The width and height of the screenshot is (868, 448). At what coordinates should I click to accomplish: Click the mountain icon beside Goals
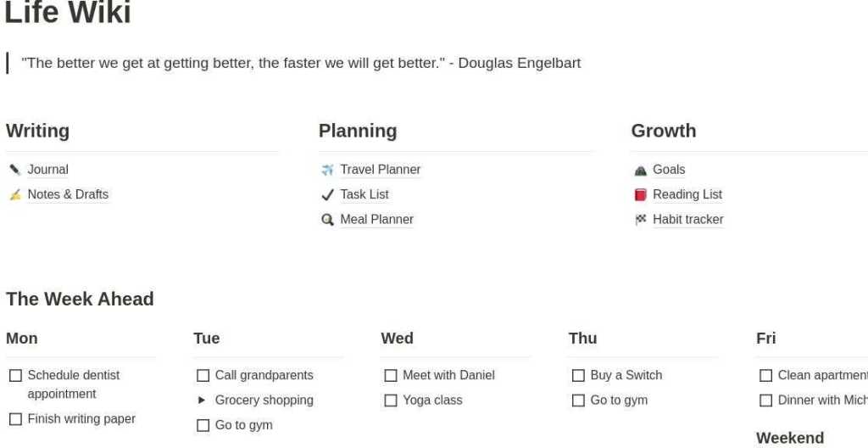pos(640,170)
